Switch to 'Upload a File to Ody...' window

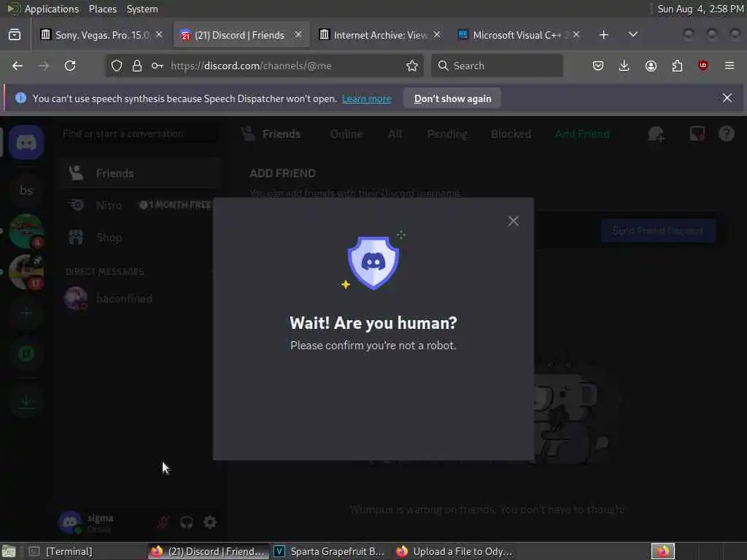[x=454, y=551]
